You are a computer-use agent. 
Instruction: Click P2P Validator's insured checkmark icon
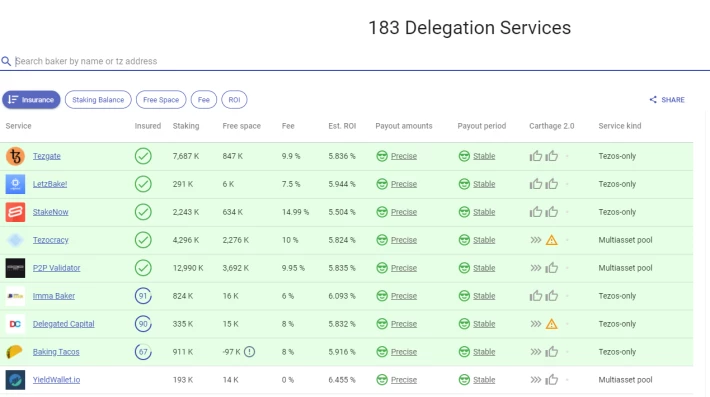143,268
